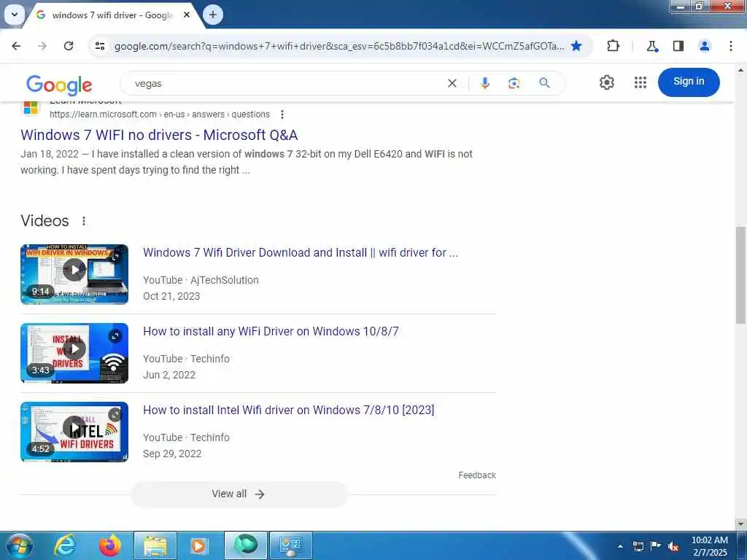Viewport: 747px width, 560px height.
Task: Click the muted volume tray icon
Action: point(673,547)
